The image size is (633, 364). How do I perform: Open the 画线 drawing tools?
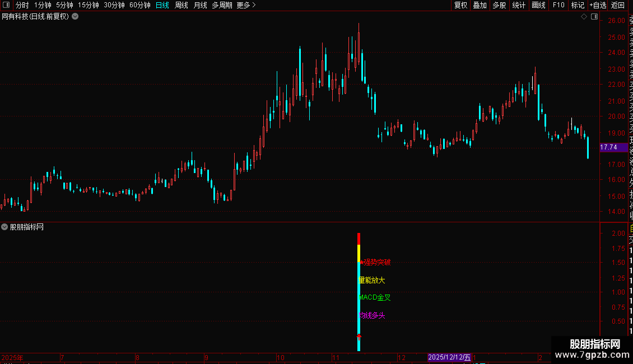click(538, 5)
